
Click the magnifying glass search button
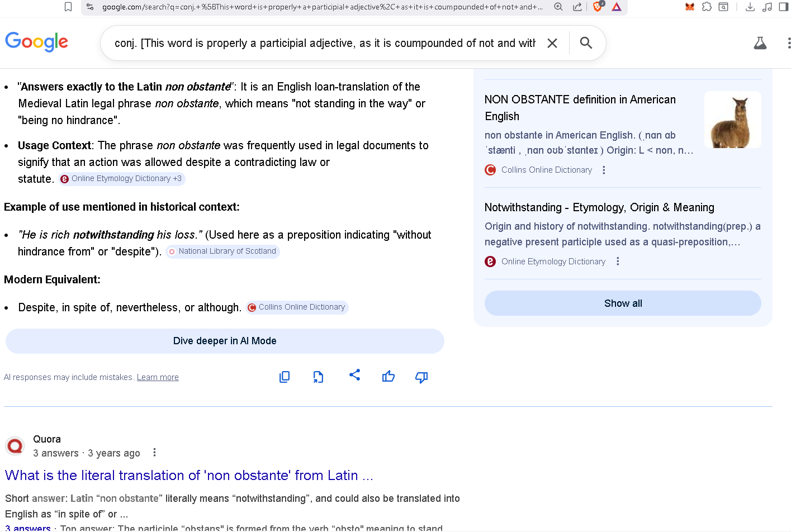(586, 43)
